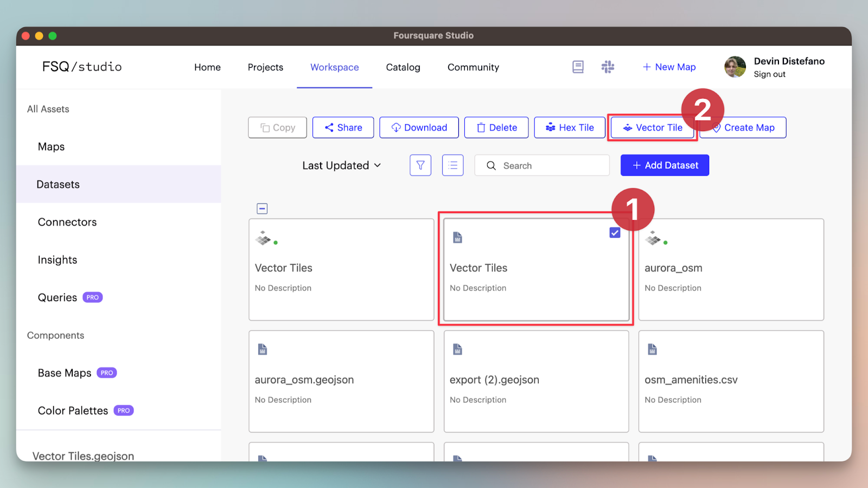Viewport: 868px width, 488px height.
Task: Open the aurora_osm dataset card
Action: pos(731,269)
